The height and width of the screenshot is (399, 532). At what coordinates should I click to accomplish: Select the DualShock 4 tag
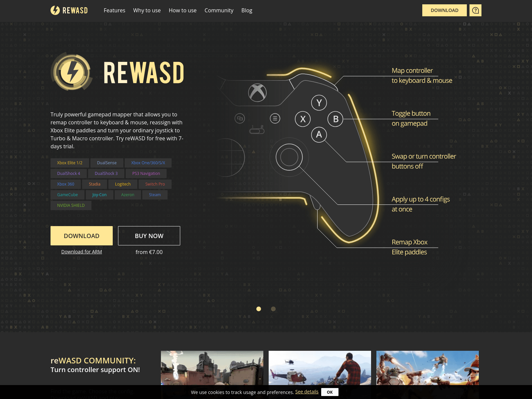point(68,174)
